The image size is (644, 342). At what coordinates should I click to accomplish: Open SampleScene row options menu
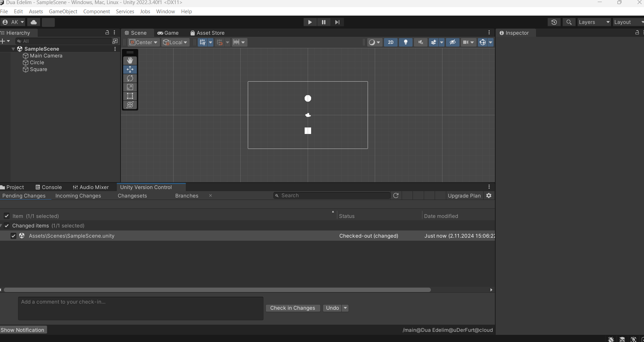(115, 49)
